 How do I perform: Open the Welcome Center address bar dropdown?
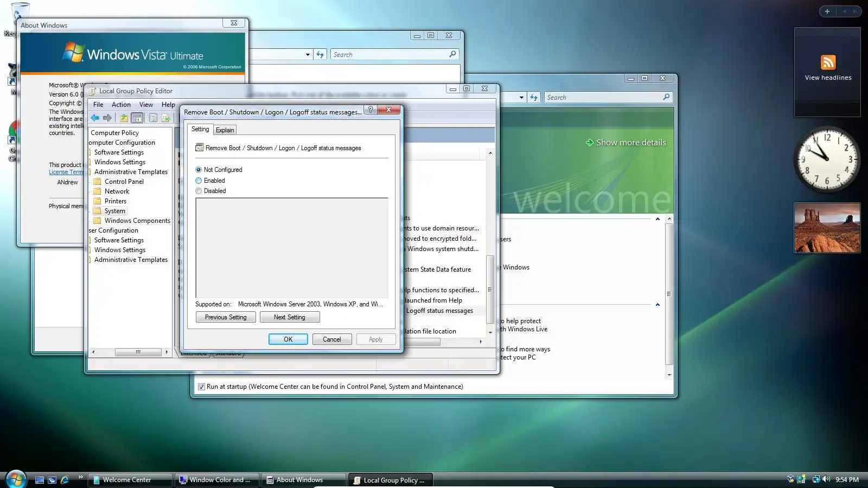pos(521,98)
